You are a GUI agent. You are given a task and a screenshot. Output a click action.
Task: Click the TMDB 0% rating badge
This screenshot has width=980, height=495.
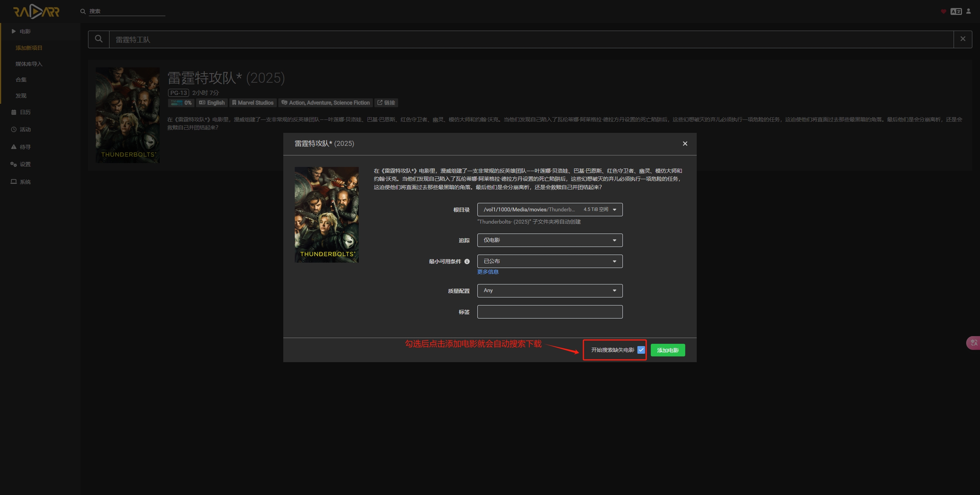point(181,103)
